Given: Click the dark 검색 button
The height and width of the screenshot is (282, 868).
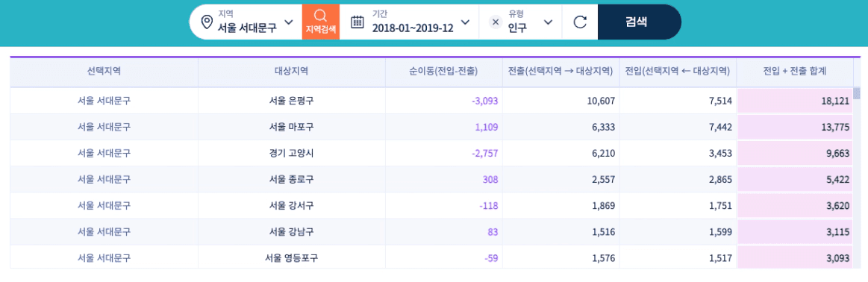Looking at the screenshot, I should pos(639,22).
